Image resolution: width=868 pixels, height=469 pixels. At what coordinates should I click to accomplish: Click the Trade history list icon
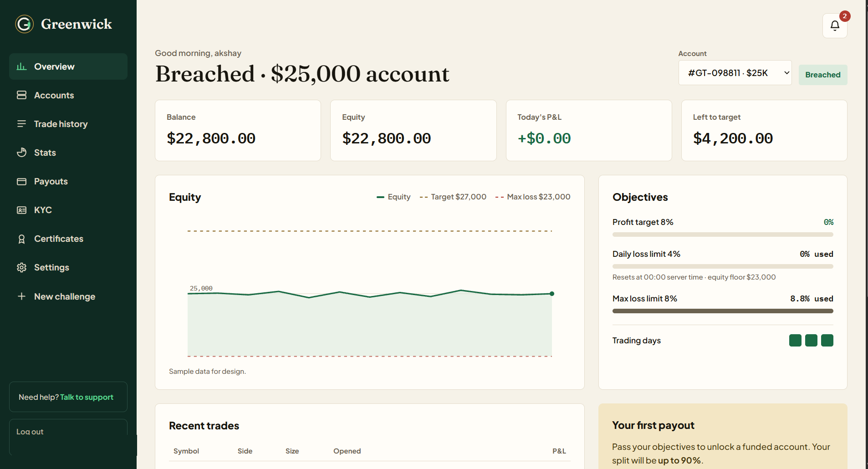point(21,124)
